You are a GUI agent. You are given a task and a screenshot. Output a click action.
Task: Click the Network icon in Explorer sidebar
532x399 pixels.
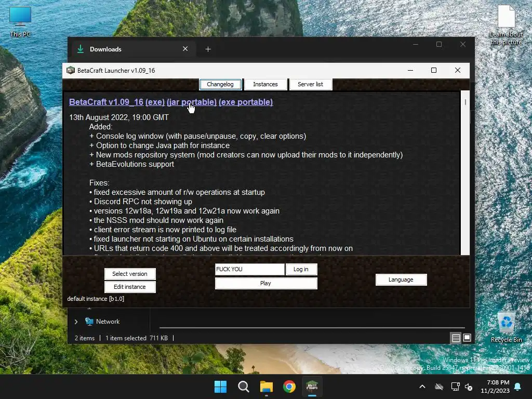point(89,322)
